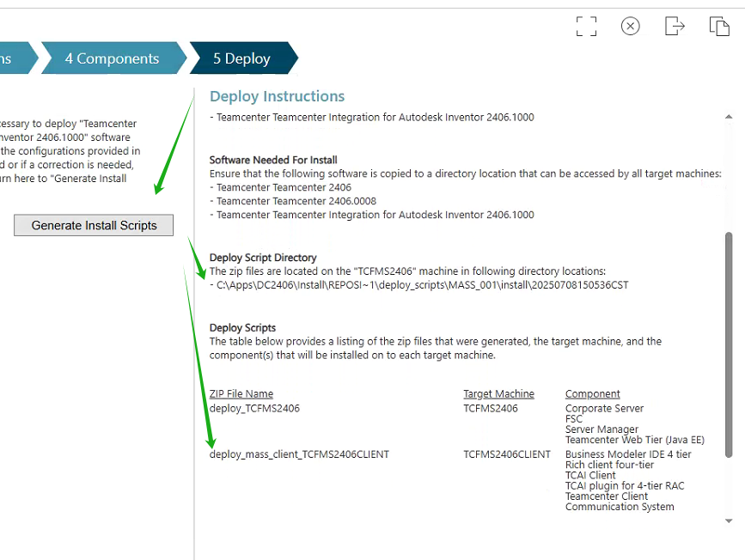Click the deploy scripts directory path text
The height and width of the screenshot is (560, 745).
coord(423,285)
